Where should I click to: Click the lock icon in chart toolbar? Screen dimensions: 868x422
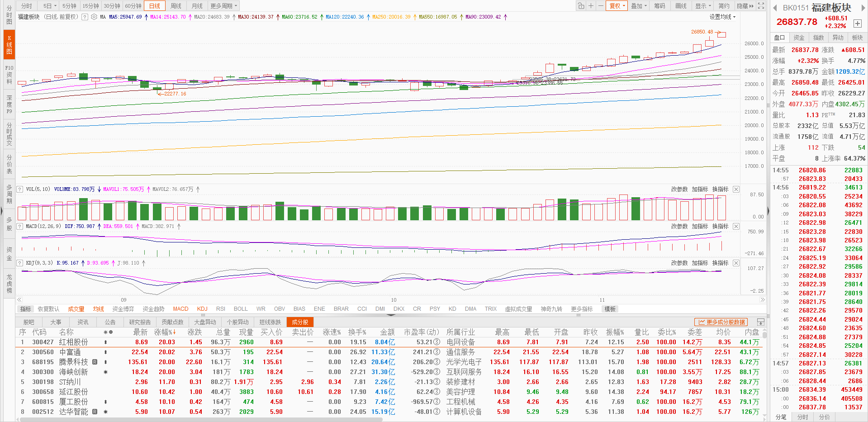pyautogui.click(x=581, y=6)
